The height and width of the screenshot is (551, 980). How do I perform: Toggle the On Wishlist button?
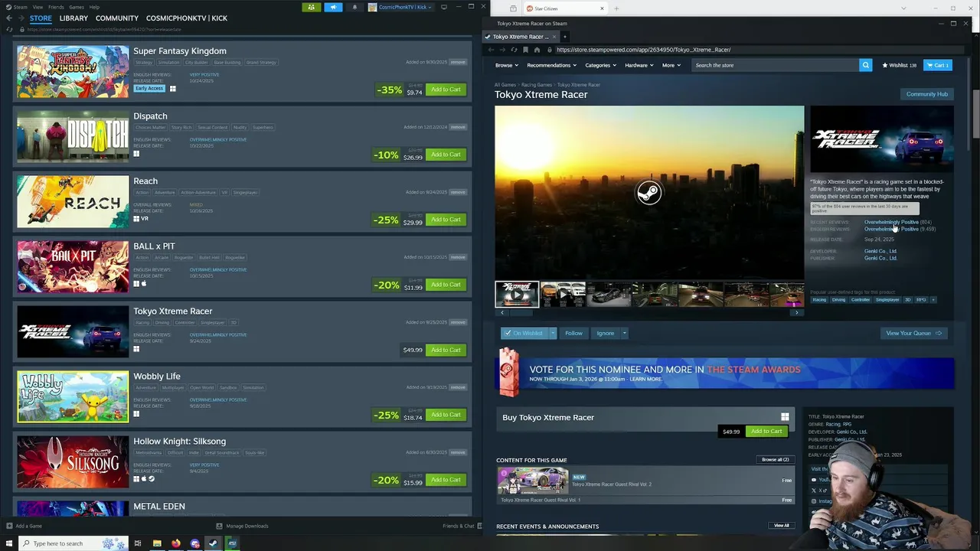(523, 333)
